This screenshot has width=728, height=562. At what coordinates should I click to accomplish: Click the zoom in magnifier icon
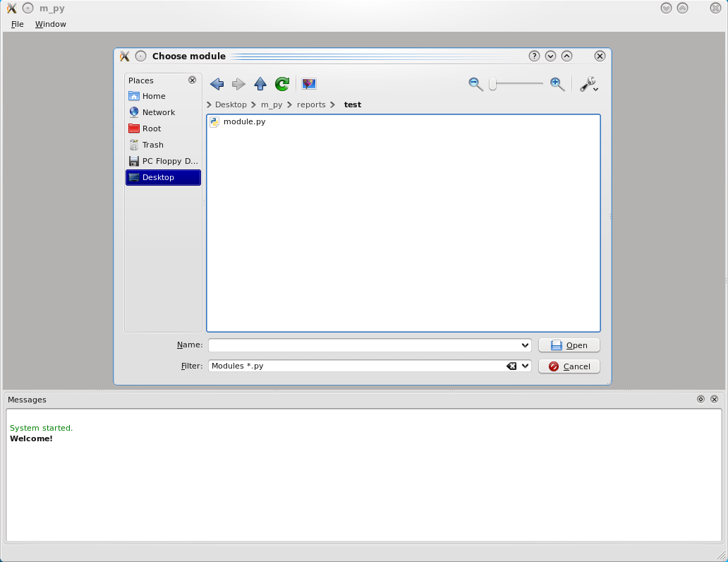click(557, 84)
